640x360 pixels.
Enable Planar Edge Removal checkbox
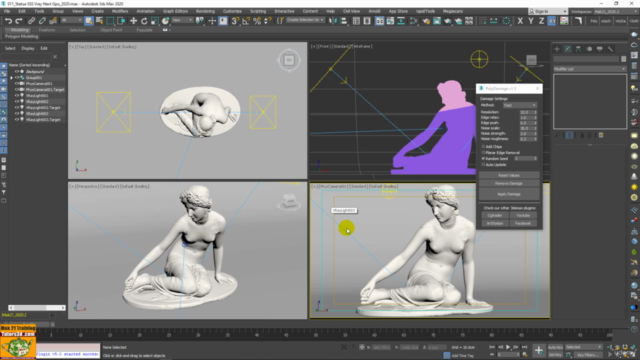(x=483, y=153)
